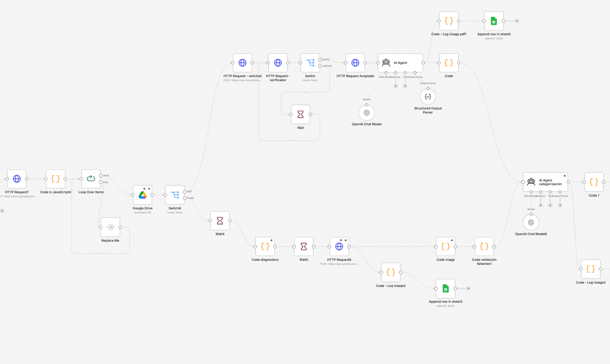The image size is (610, 364).
Task: Click the Replace Me node
Action: [111, 227]
